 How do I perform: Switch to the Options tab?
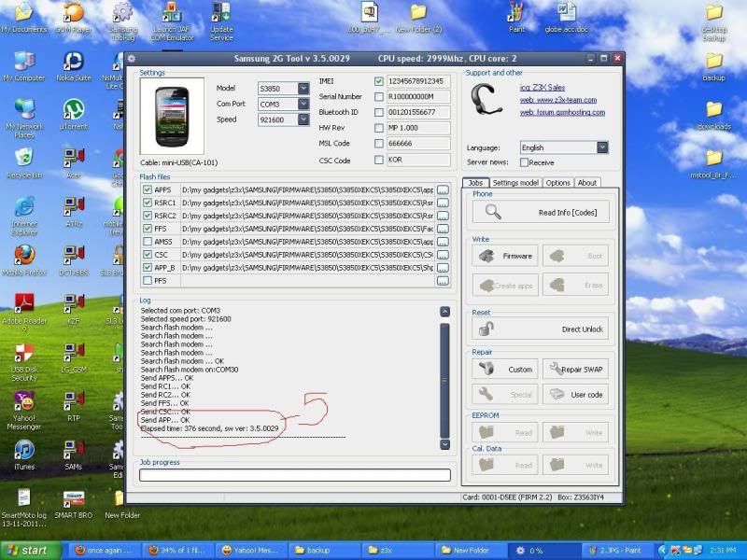557,183
